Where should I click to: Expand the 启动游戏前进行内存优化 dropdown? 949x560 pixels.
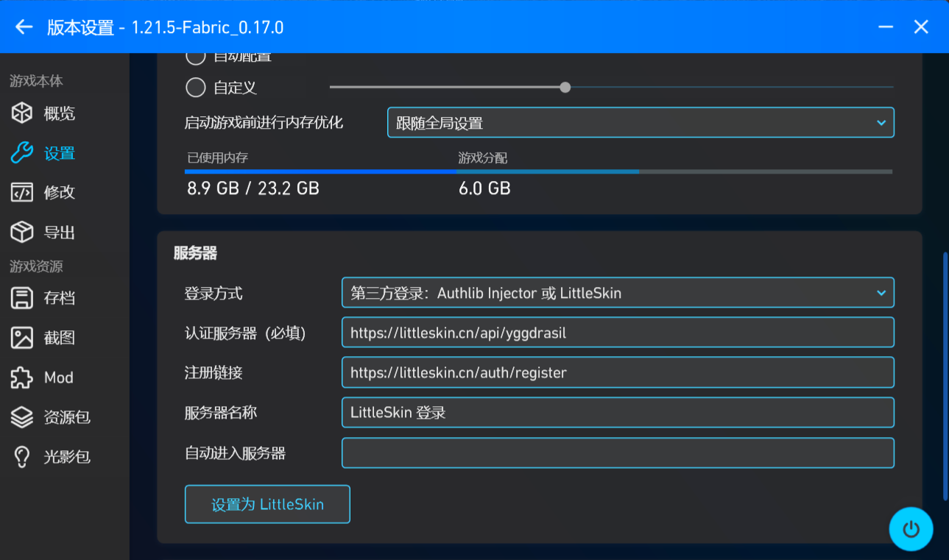640,123
